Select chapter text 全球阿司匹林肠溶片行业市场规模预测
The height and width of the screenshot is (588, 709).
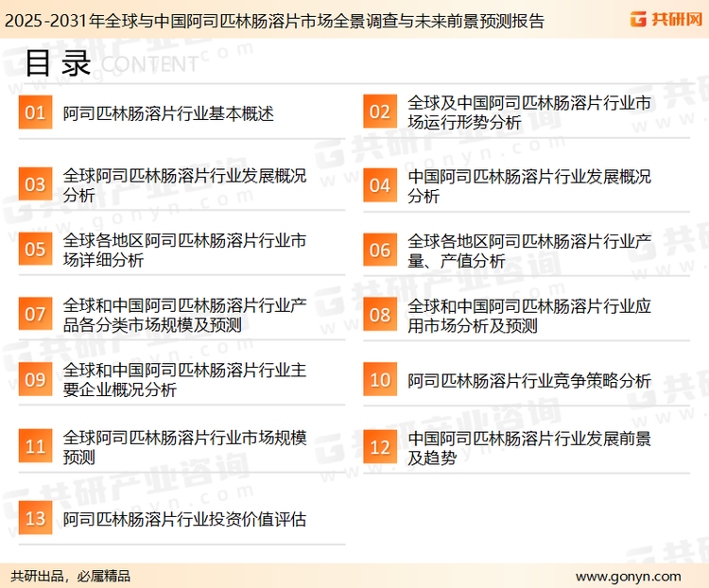coord(184,447)
